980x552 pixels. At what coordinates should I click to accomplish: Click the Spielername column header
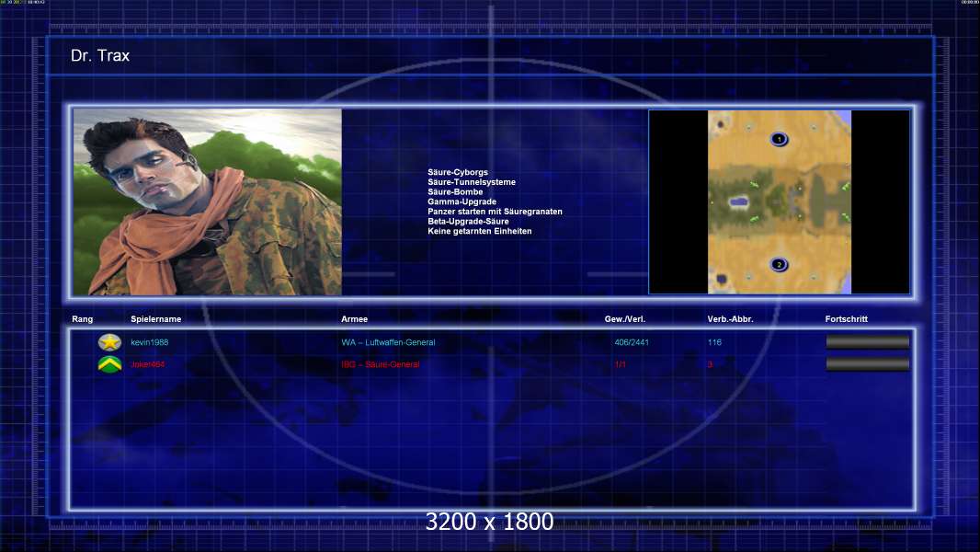(x=155, y=319)
